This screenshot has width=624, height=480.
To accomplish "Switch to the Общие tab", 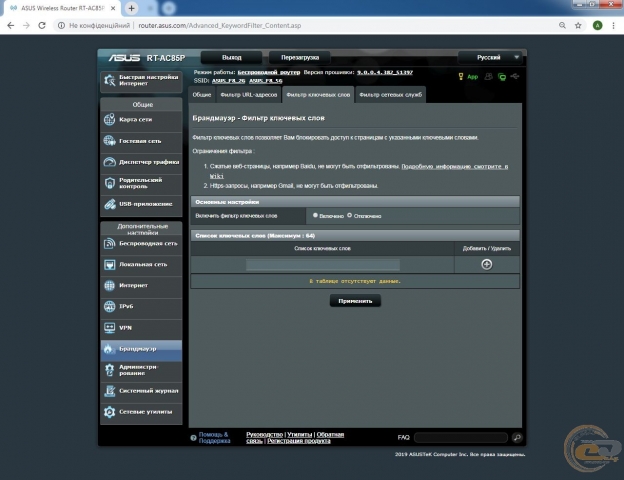I will pyautogui.click(x=201, y=94).
